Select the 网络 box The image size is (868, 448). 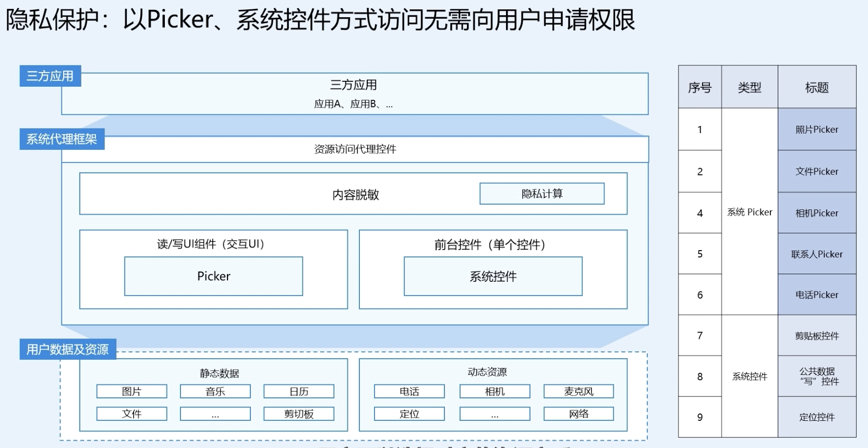click(579, 414)
